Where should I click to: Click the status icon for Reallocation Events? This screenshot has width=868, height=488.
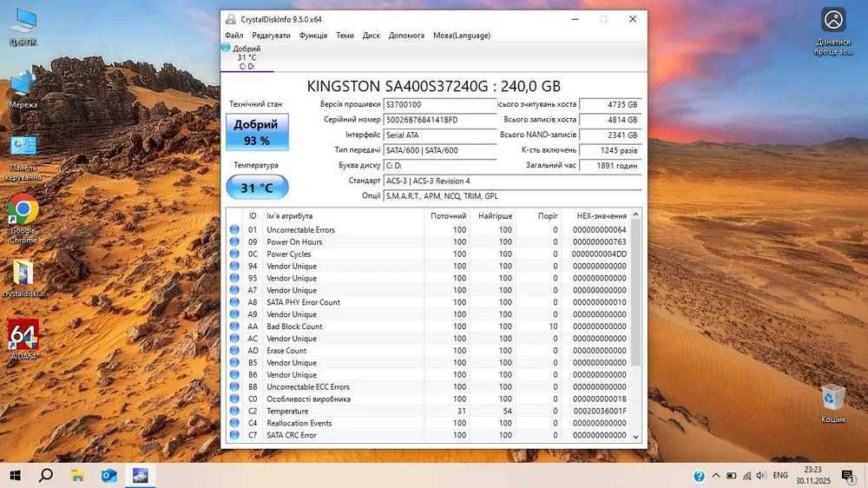[234, 423]
